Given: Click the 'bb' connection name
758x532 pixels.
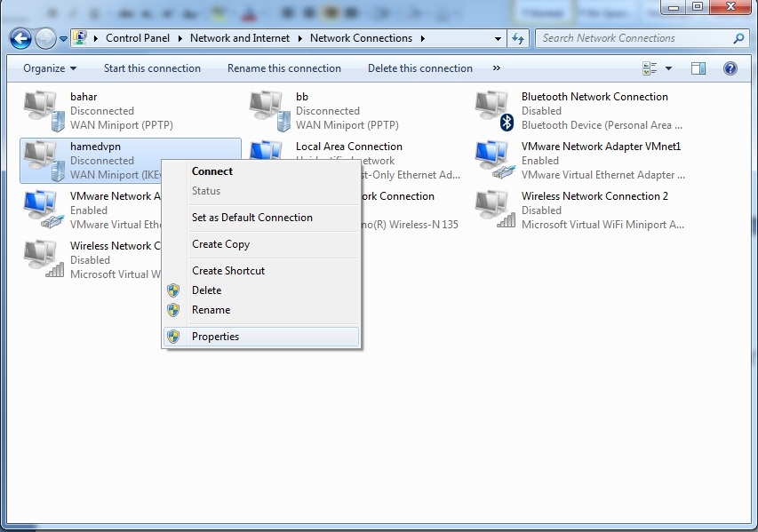Looking at the screenshot, I should pos(302,97).
